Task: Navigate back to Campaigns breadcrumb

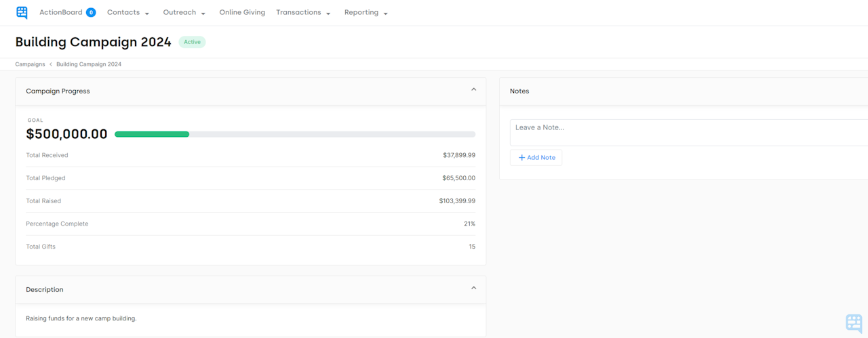Action: tap(30, 64)
